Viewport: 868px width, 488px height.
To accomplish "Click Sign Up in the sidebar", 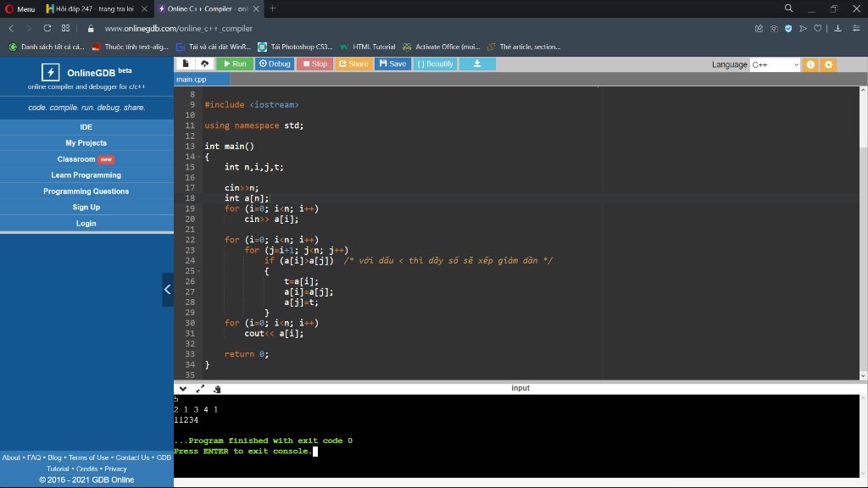I will pos(86,207).
